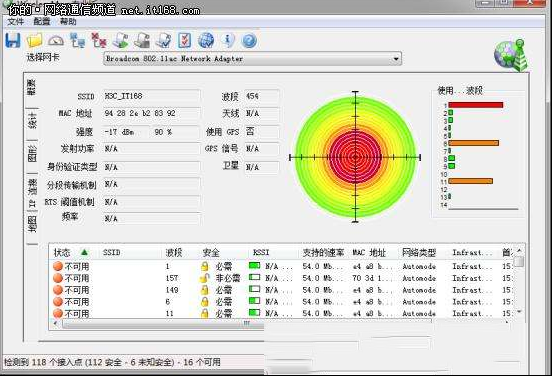Switch to the 图形 side tab
The width and height of the screenshot is (552, 376).
(32, 153)
